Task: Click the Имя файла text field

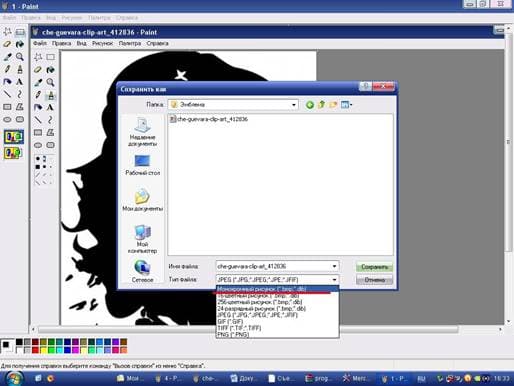Action: pyautogui.click(x=273, y=266)
